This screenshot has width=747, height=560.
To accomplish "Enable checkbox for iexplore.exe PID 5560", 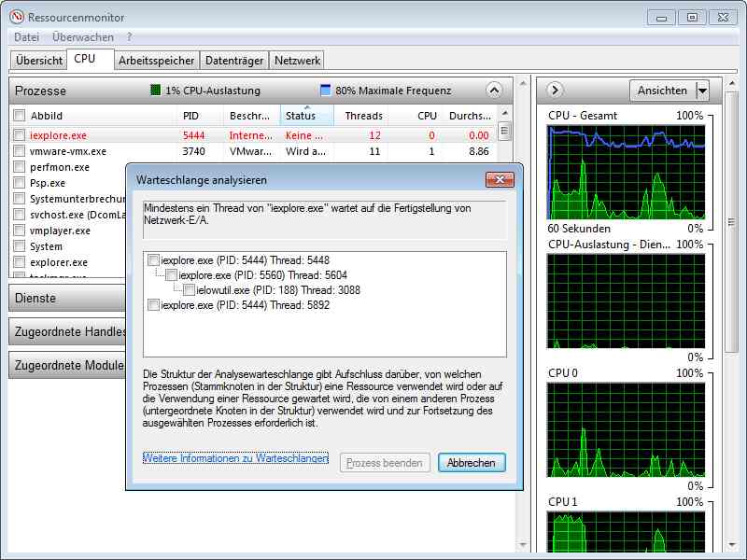I will point(172,275).
